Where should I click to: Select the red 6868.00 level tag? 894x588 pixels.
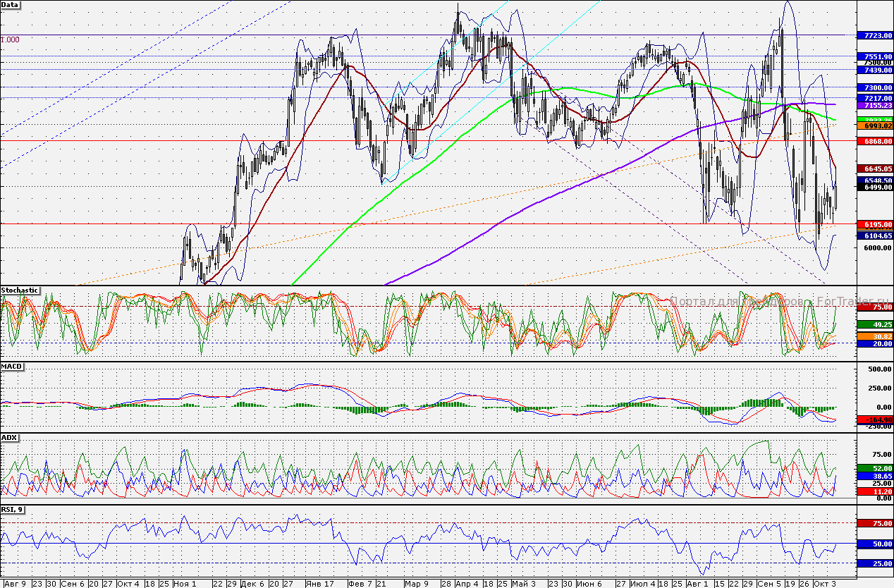tap(874, 142)
